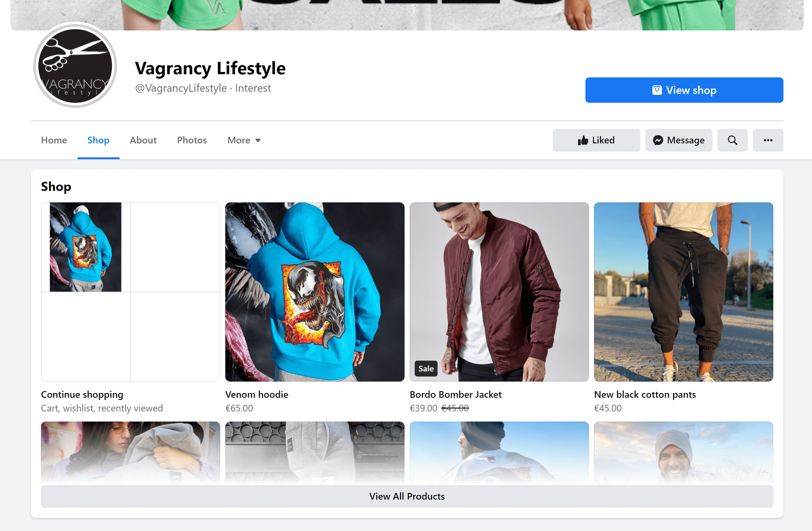Expand the More navigation dropdown
The height and width of the screenshot is (531, 812).
click(244, 141)
